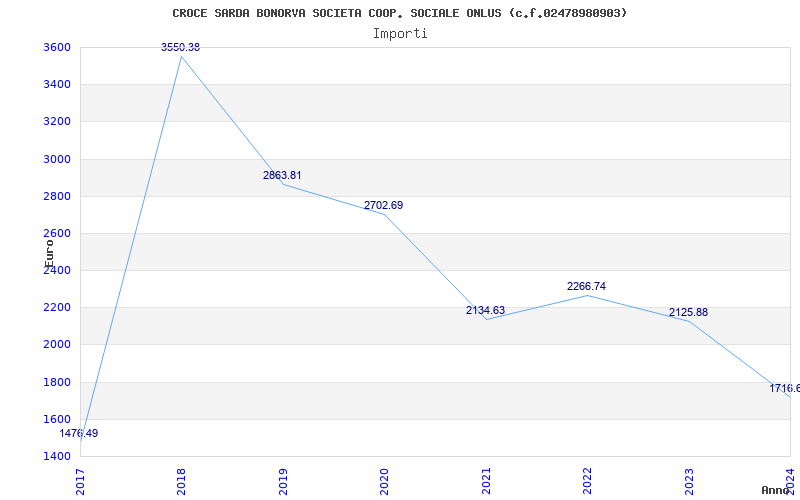The width and height of the screenshot is (800, 500).
Task: Select the 2702.69 data label
Action: pyautogui.click(x=383, y=205)
